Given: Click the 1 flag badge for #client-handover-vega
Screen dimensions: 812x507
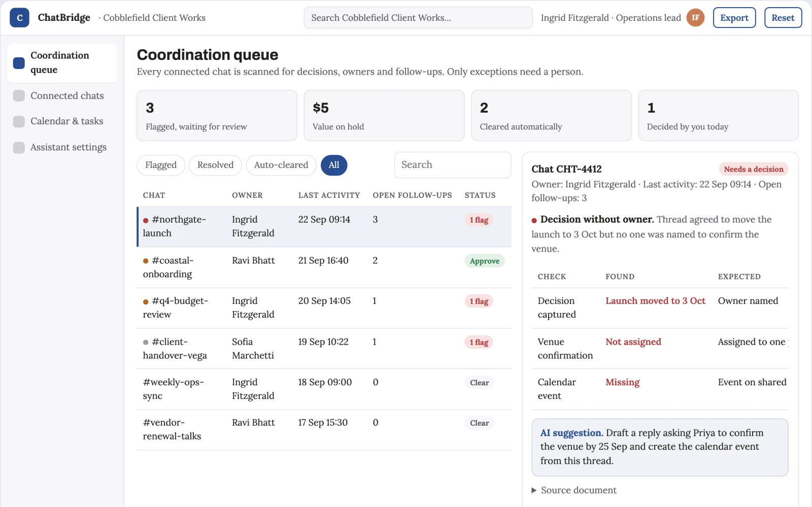Looking at the screenshot, I should [479, 342].
